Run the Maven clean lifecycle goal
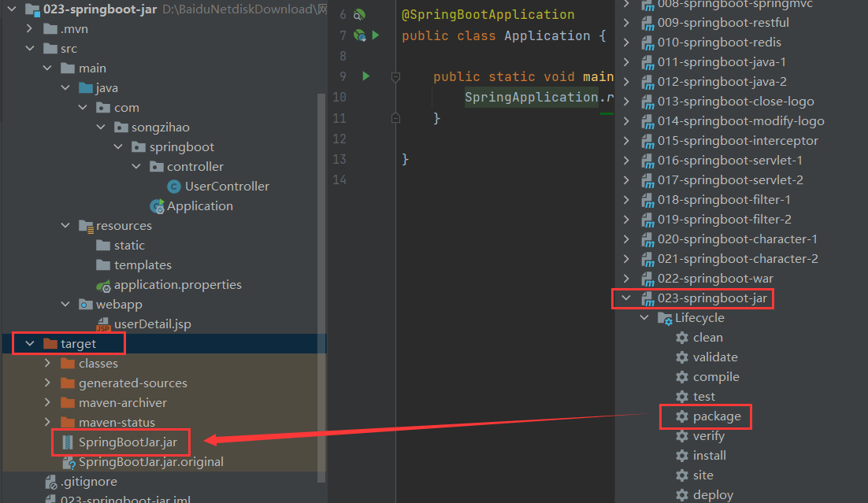This screenshot has height=503, width=868. pyautogui.click(x=707, y=338)
